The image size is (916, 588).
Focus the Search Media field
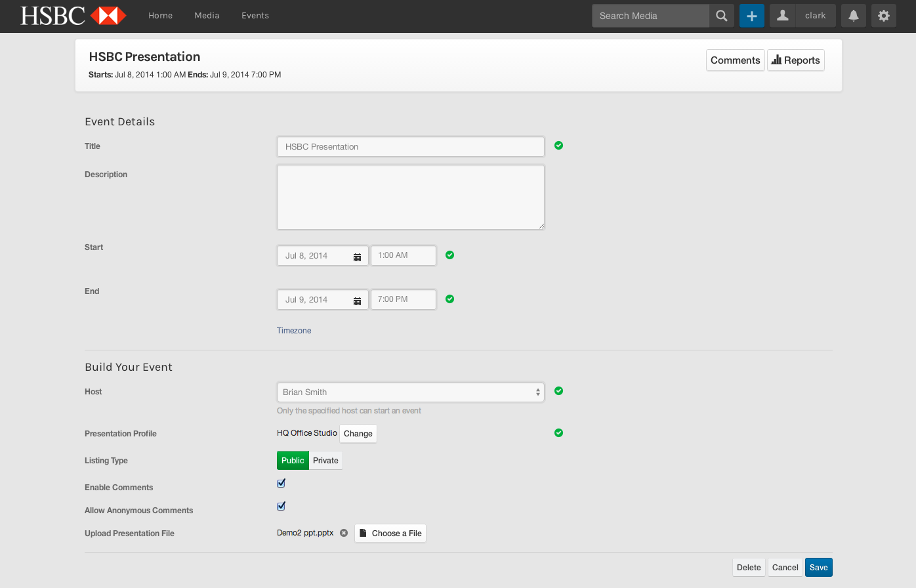pos(650,16)
